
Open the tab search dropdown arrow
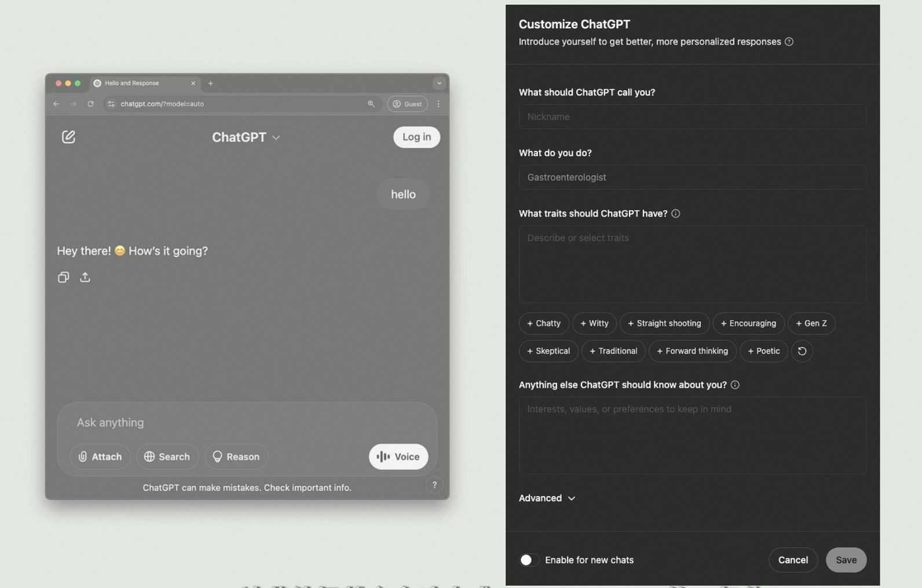(x=439, y=83)
